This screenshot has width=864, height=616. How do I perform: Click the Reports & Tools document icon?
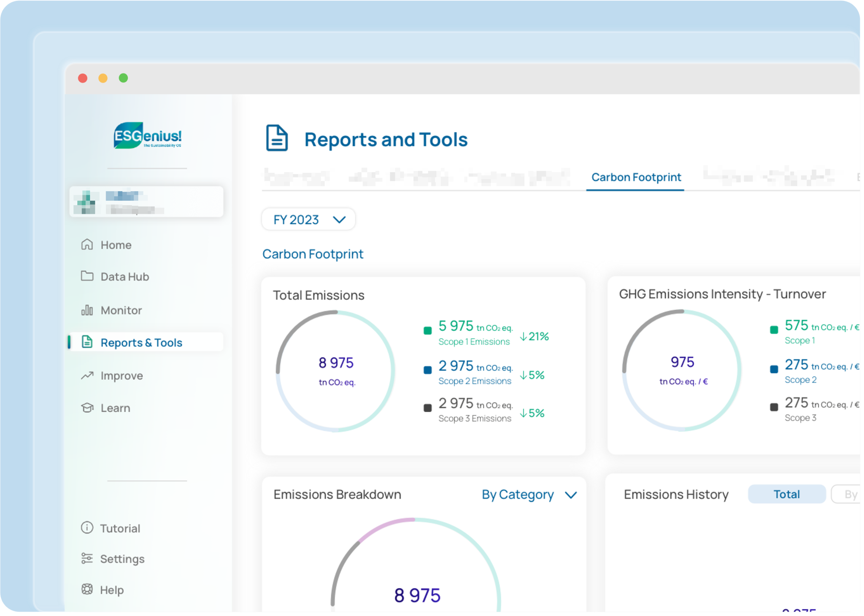pyautogui.click(x=87, y=342)
